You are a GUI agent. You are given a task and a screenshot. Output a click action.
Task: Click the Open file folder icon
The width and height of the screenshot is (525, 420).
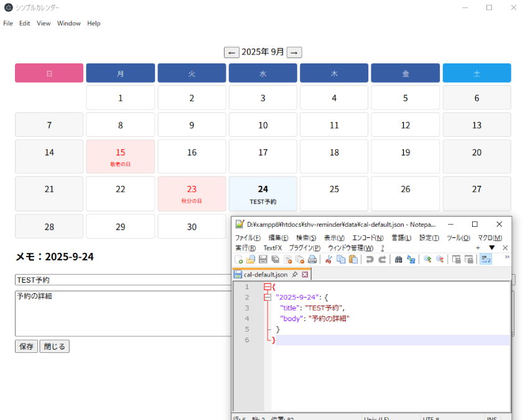tap(251, 260)
